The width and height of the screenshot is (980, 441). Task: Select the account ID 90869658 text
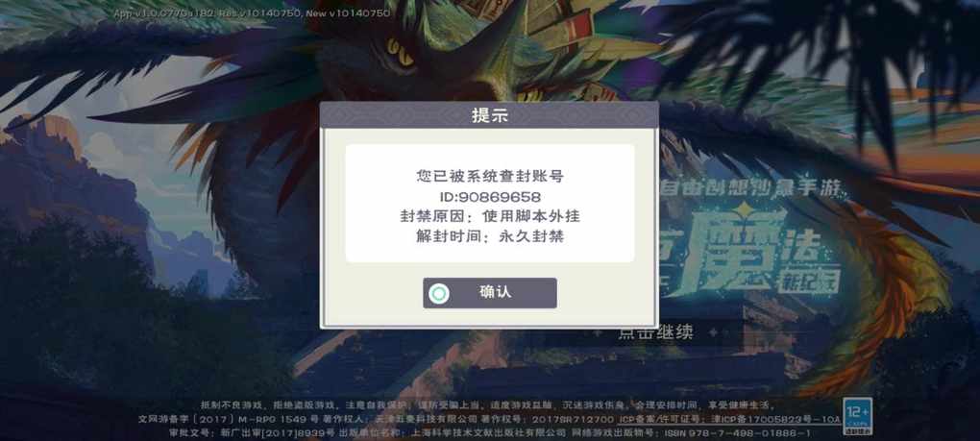489,197
